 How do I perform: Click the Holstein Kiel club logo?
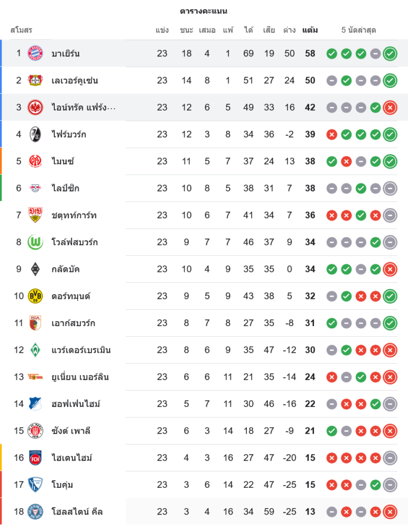point(35,512)
